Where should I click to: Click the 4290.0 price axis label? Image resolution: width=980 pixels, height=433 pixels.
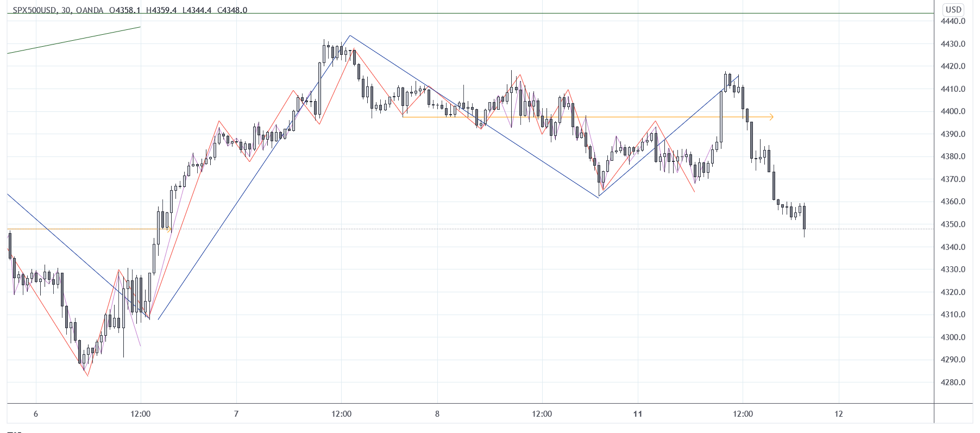[x=953, y=360]
